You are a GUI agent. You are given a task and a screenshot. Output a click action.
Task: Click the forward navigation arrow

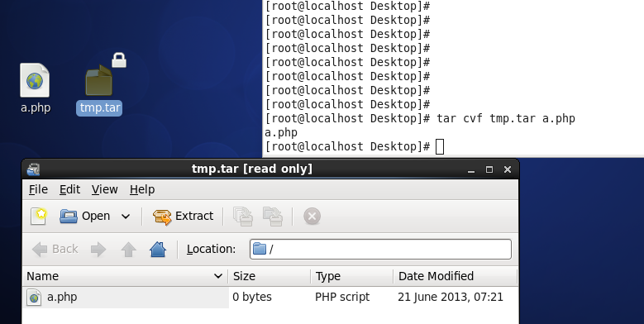click(x=98, y=250)
